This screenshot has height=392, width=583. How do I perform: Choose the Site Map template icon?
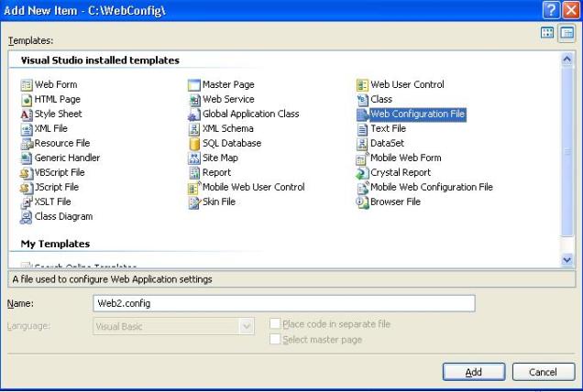coord(194,158)
